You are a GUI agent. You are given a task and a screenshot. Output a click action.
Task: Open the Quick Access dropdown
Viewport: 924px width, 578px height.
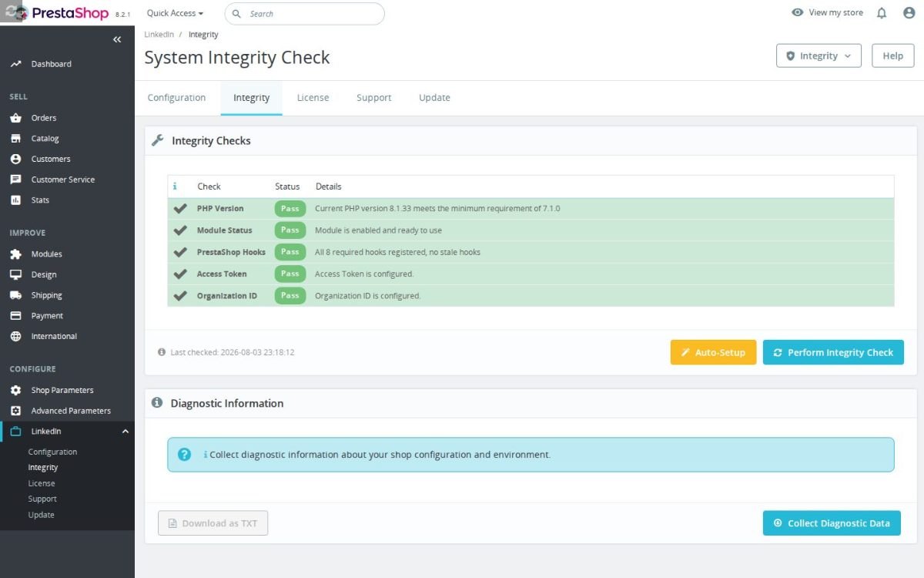pyautogui.click(x=175, y=13)
